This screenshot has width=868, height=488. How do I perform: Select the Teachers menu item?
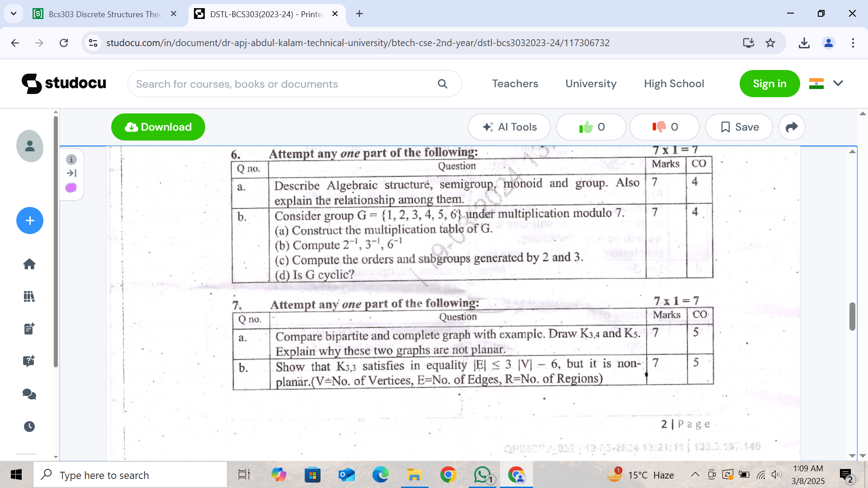coord(515,84)
